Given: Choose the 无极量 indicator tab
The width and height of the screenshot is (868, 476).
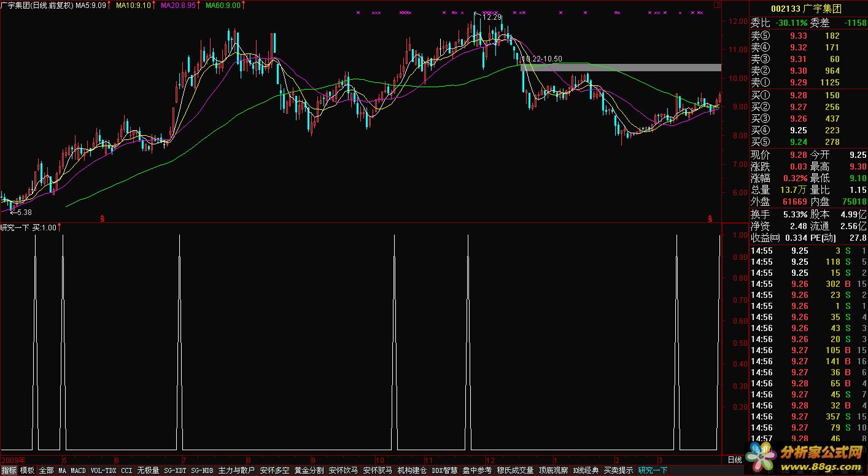Looking at the screenshot, I should pyautogui.click(x=148, y=470).
